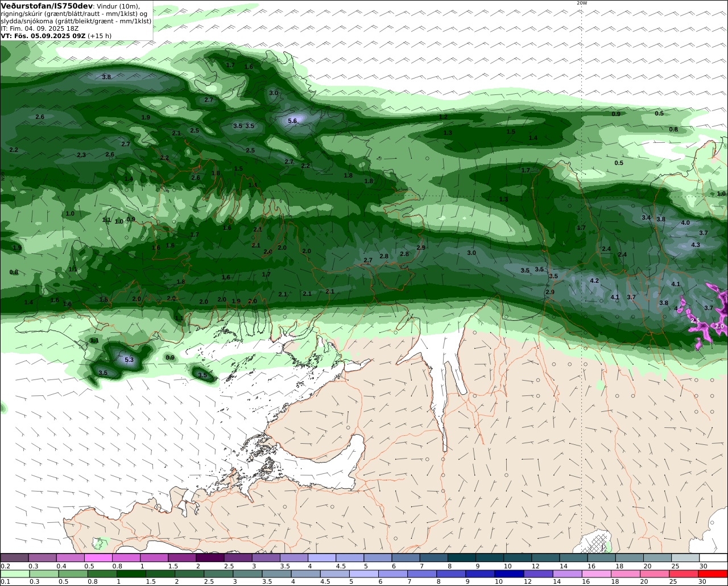Pick the dark teal swatch labelled 8 in upper legend
Viewport: 728px width, 586px height.
click(x=462, y=558)
